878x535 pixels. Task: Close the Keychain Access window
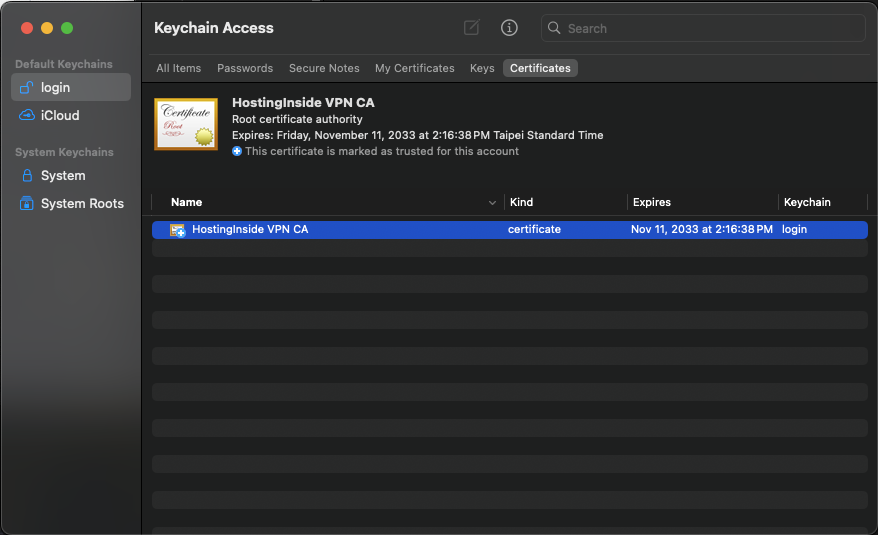27,28
